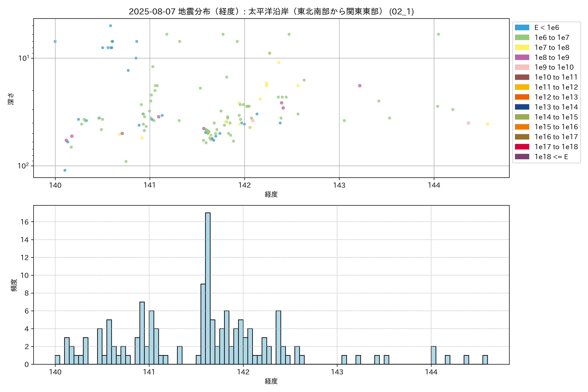The height and width of the screenshot is (392, 588).
Task: Click the green '1e6 to 1e7' legend swatch
Action: (522, 38)
